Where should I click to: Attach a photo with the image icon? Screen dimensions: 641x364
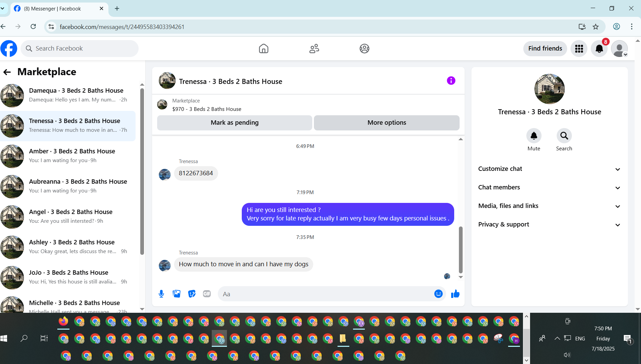point(176,294)
